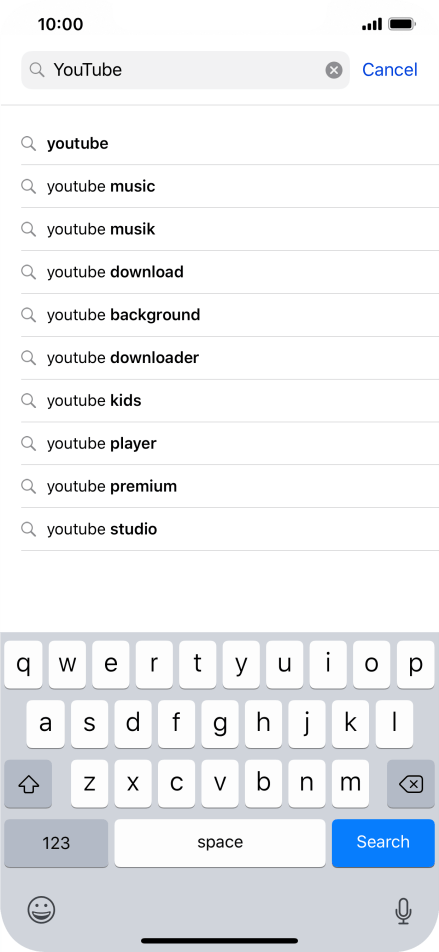Tap magnifier icon in search field
Viewport: 439px width, 952px height.
[37, 70]
